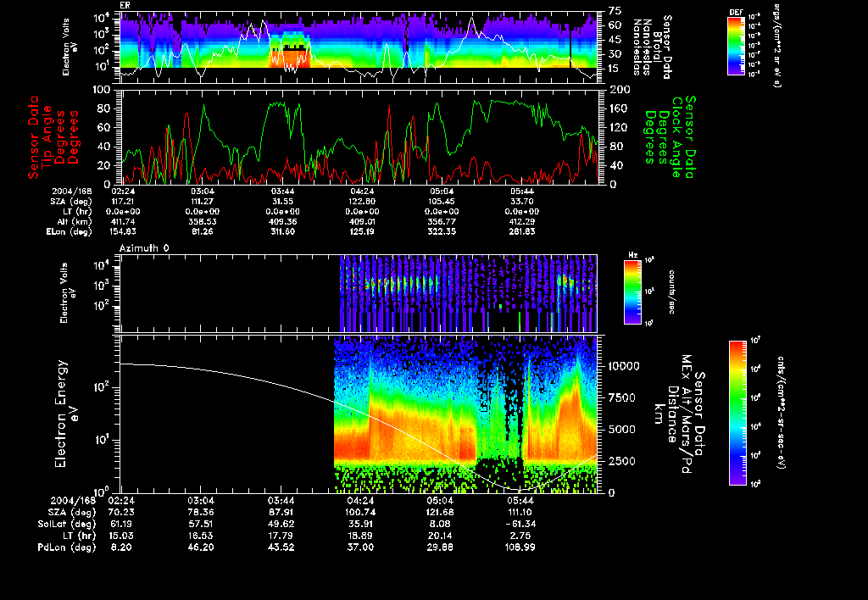Click the Hz counts/sec color bar

pyautogui.click(x=632, y=292)
